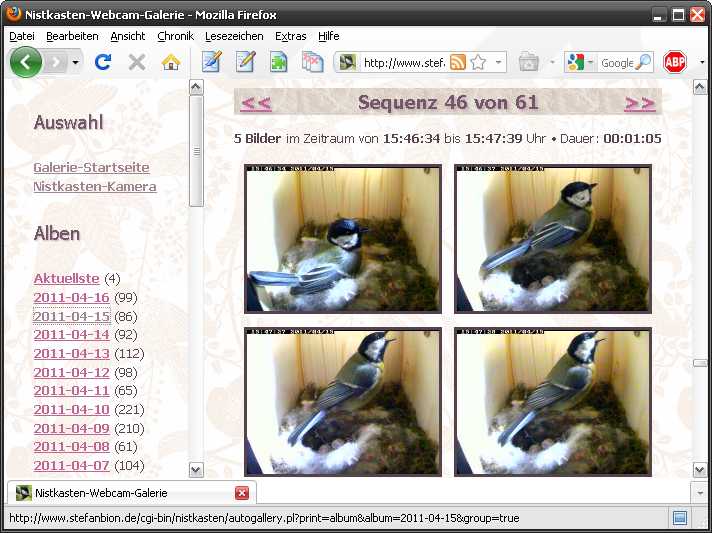712x533 pixels.
Task: Open the Lesezeichen menu
Action: (234, 36)
